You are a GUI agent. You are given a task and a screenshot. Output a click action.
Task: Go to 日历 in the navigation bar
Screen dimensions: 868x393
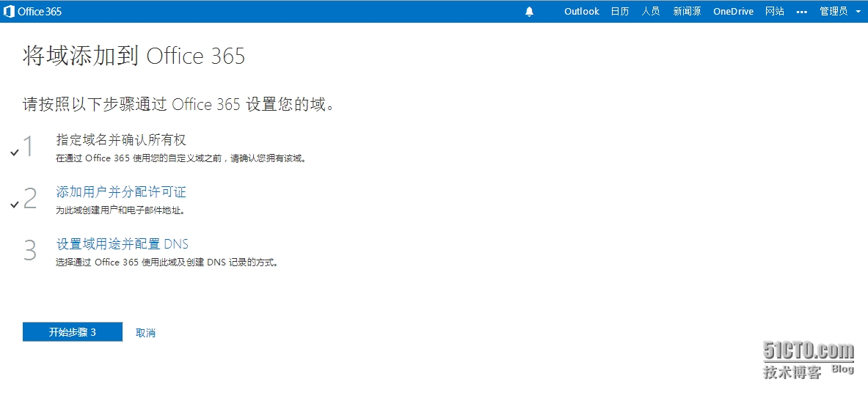620,12
